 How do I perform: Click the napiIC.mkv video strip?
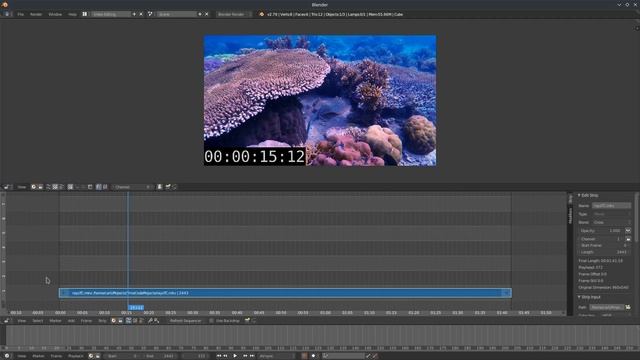point(285,293)
